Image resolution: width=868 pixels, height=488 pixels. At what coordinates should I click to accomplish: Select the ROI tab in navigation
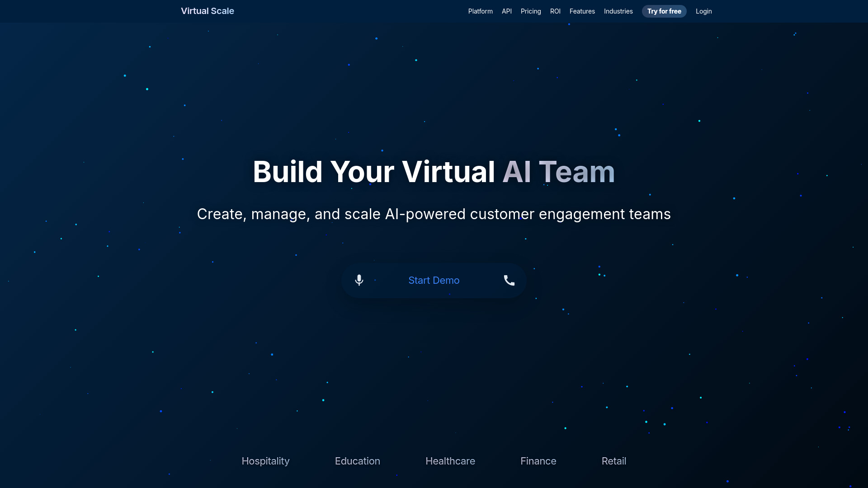tap(555, 11)
